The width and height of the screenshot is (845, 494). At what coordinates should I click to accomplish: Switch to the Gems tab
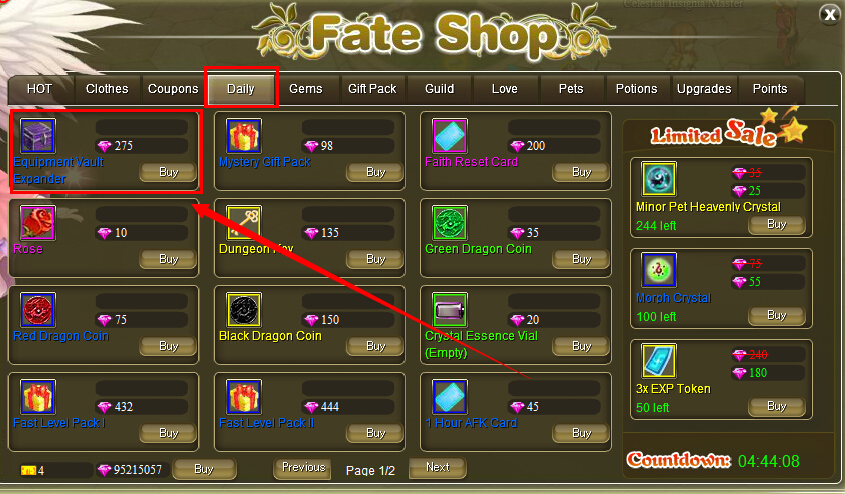coord(306,89)
